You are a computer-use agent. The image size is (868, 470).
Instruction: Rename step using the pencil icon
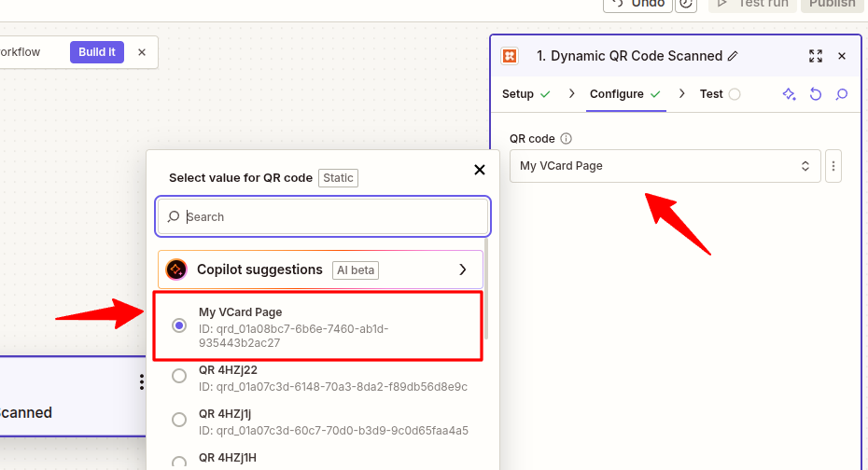click(733, 56)
